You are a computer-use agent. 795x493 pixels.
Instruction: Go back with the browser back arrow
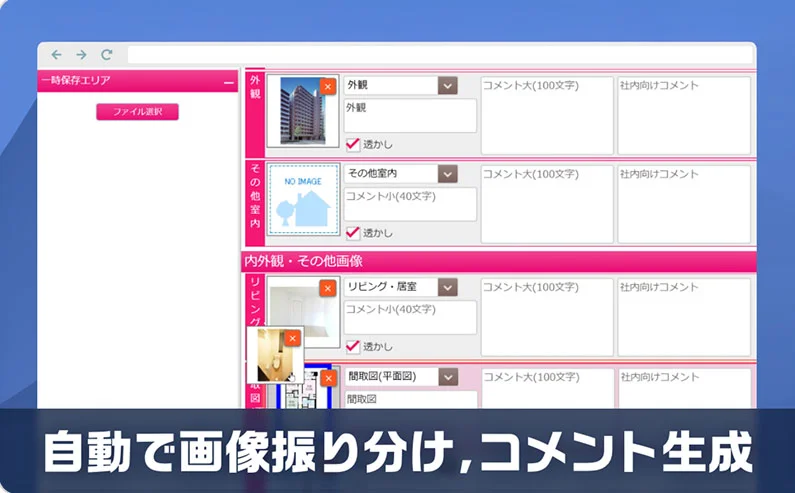point(56,55)
